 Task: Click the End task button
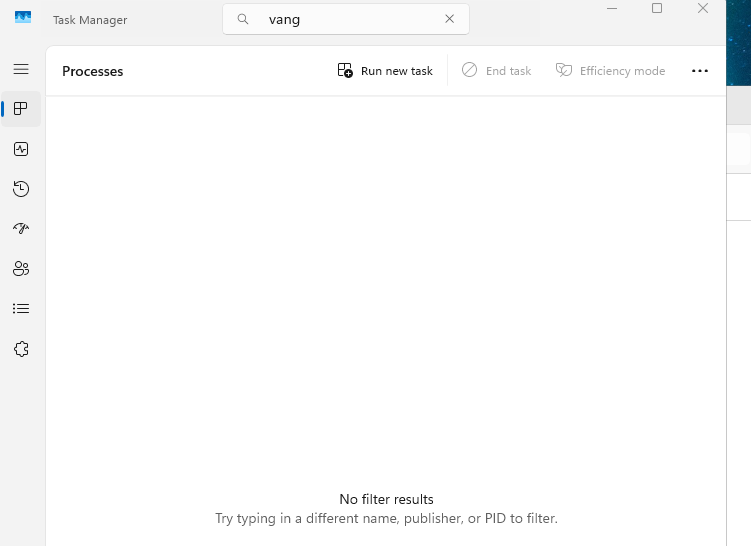tap(497, 71)
